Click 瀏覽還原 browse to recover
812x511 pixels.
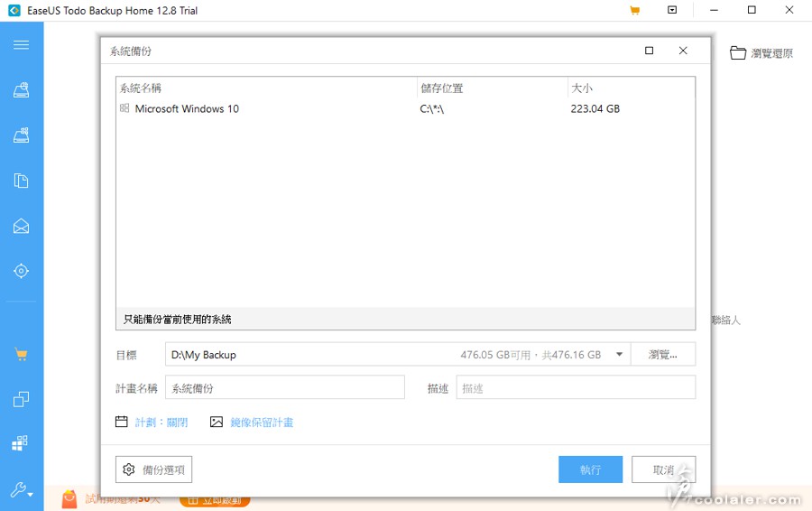(761, 53)
